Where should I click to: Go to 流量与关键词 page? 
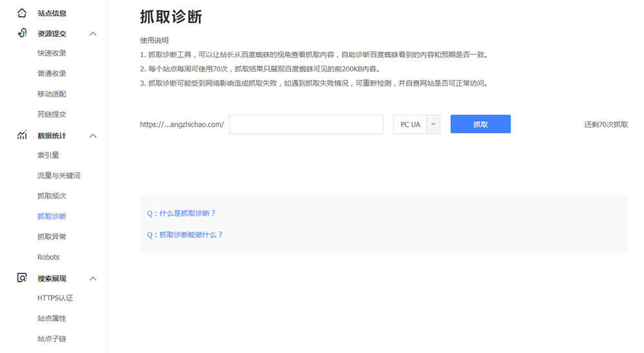[59, 175]
